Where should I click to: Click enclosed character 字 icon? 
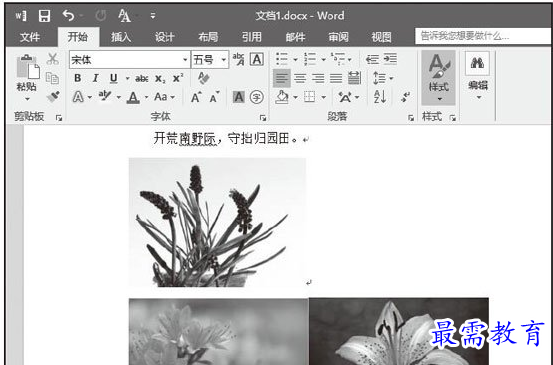click(x=257, y=97)
